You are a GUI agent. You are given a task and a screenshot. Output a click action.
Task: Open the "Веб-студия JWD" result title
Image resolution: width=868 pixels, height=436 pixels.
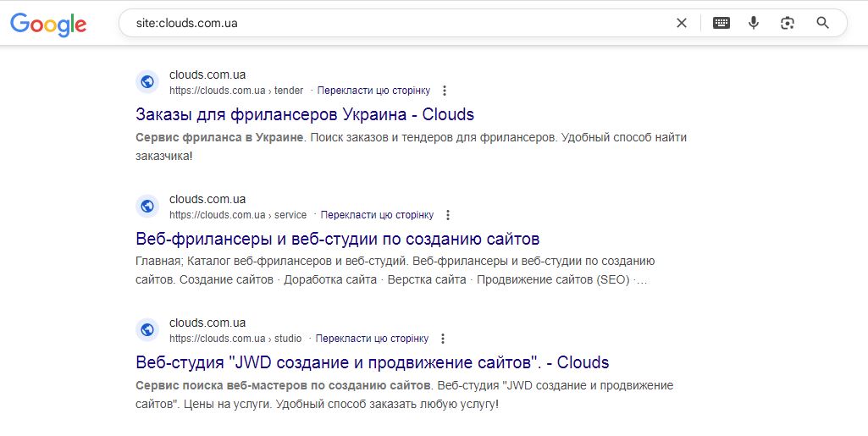coord(373,362)
